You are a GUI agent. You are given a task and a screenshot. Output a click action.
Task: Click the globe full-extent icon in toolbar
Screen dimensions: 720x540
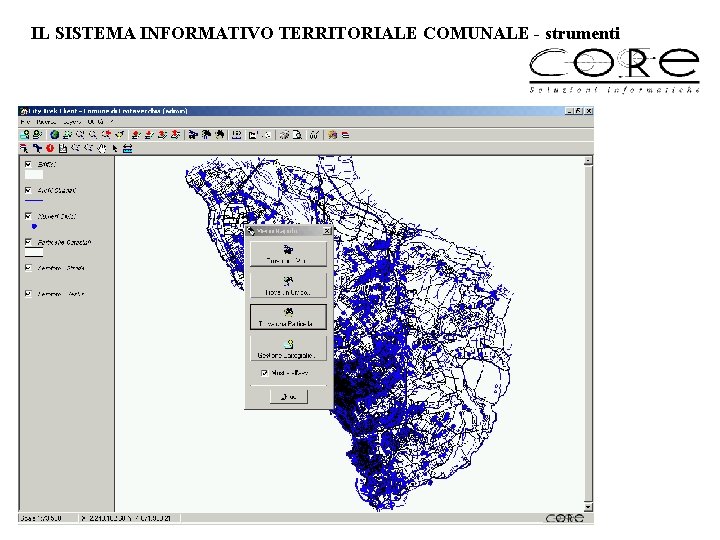click(55, 135)
